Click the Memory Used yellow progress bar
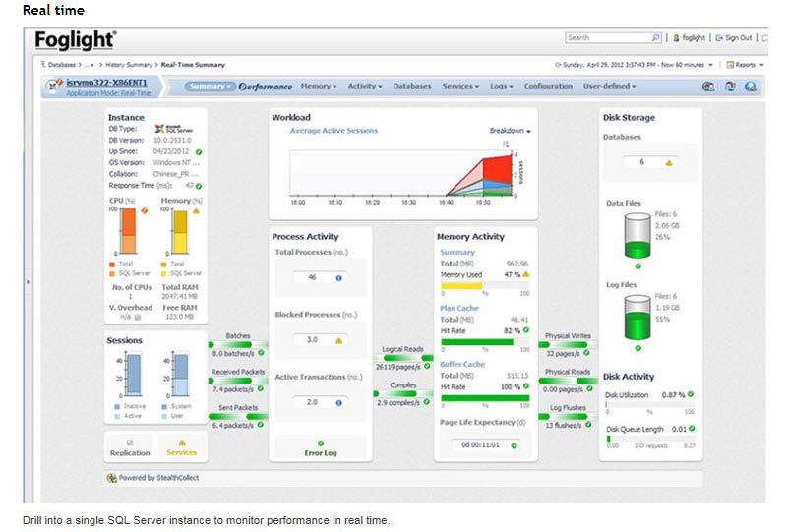This screenshot has height=532, width=789. tap(462, 285)
